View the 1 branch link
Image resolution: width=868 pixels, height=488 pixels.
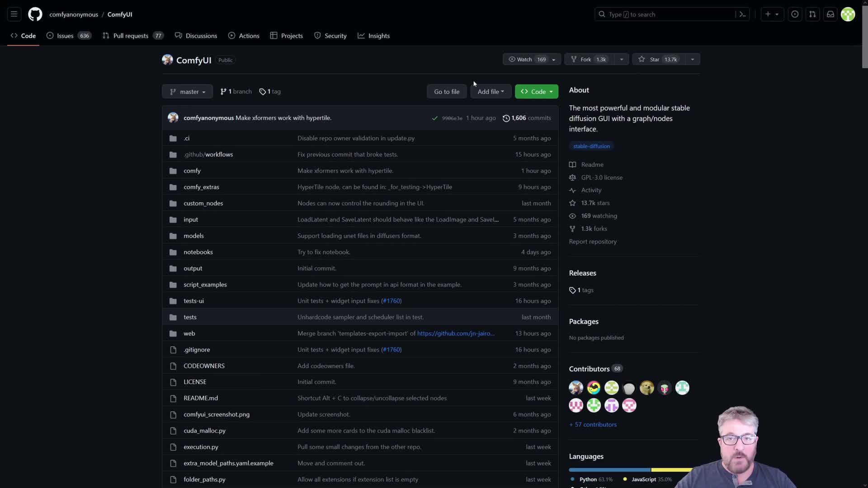point(236,92)
